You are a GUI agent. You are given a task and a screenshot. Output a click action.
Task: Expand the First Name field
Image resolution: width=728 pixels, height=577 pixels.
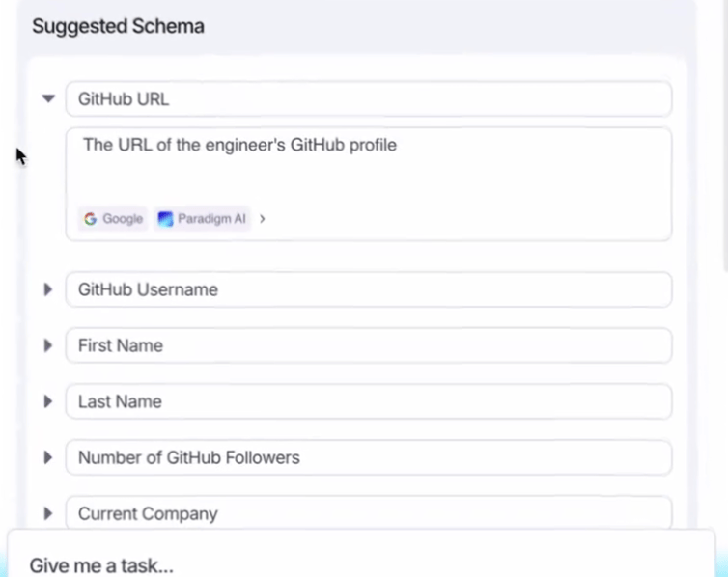pos(47,345)
